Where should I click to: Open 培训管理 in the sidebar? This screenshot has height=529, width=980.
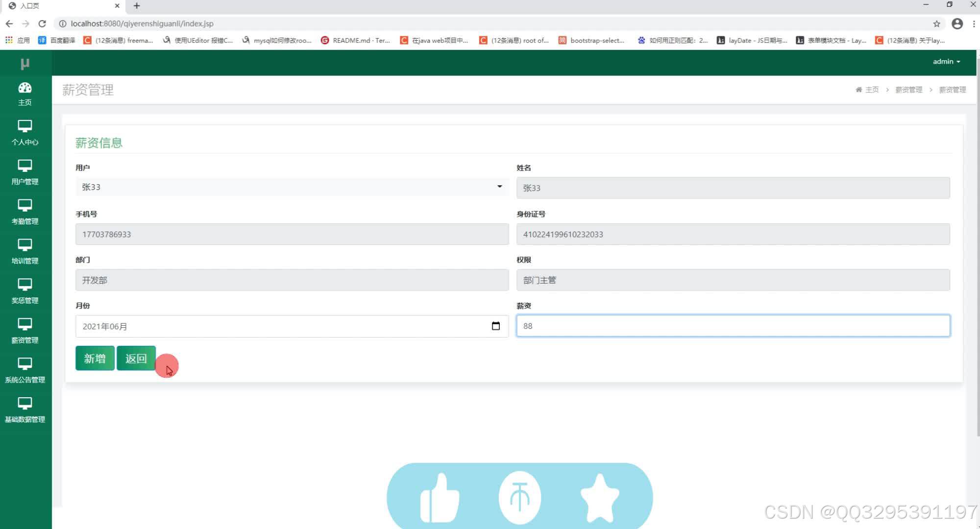(x=25, y=252)
